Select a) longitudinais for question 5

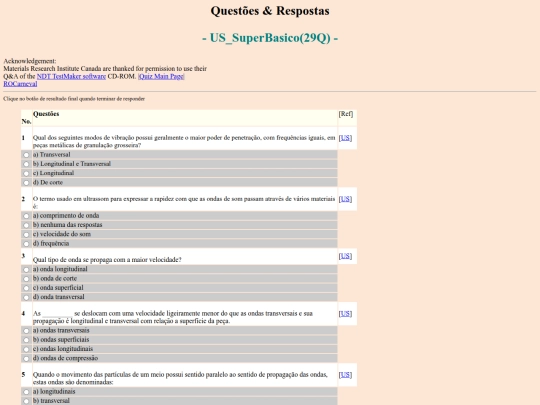(26, 392)
